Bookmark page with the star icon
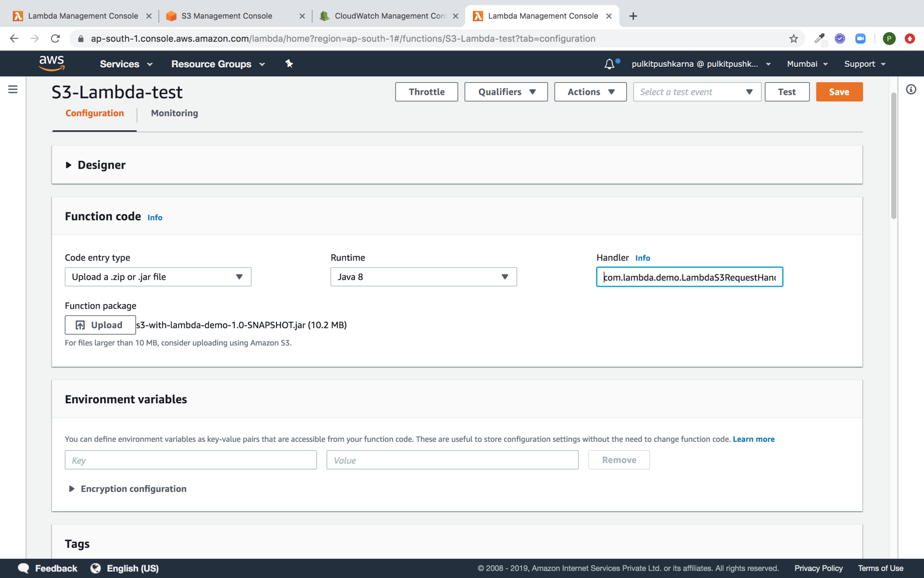924x578 pixels. tap(794, 39)
